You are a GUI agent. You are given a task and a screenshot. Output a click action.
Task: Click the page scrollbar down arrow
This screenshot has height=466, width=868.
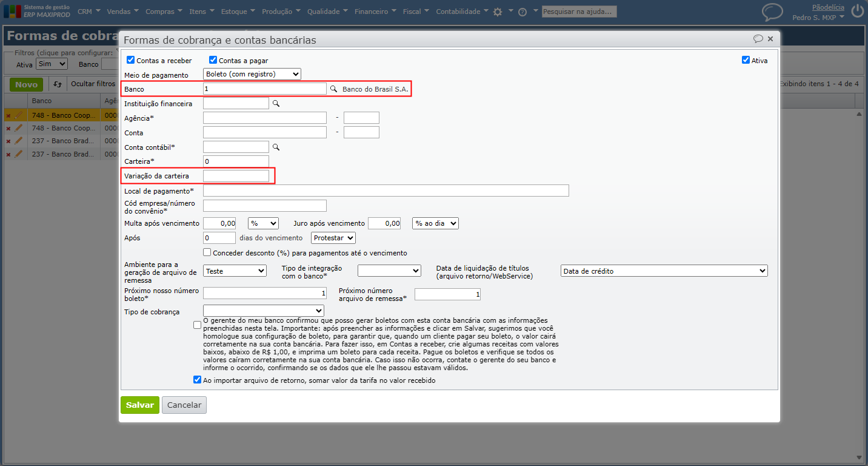859,457
